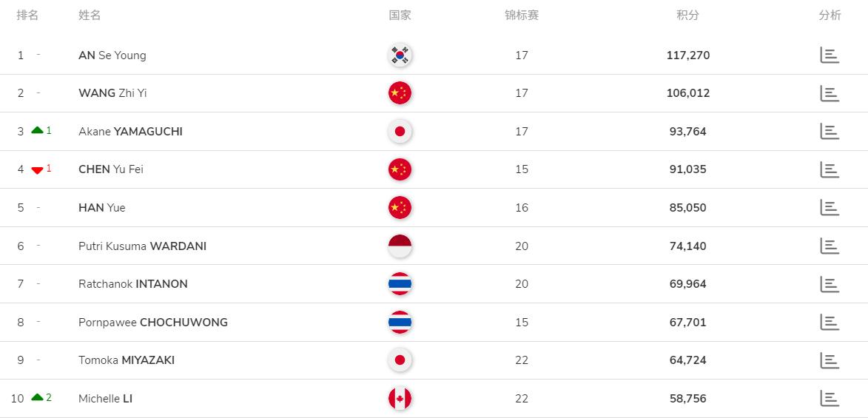Click points value 117,270

688,55
